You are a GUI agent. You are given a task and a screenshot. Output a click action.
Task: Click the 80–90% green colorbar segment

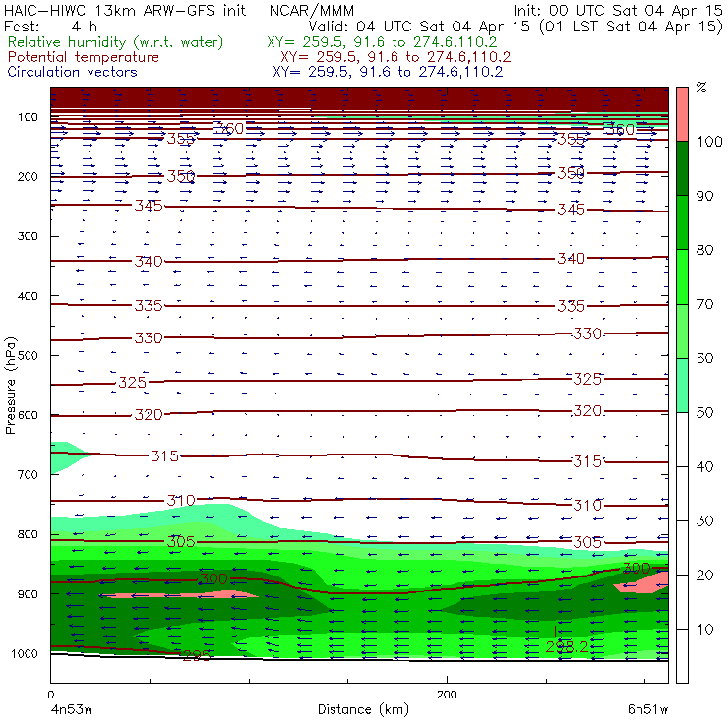[682, 222]
